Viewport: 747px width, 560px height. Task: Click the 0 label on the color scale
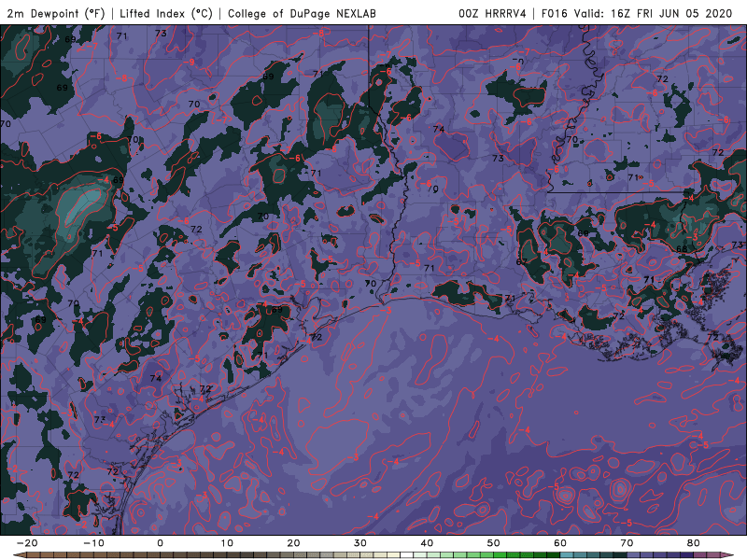(x=160, y=543)
